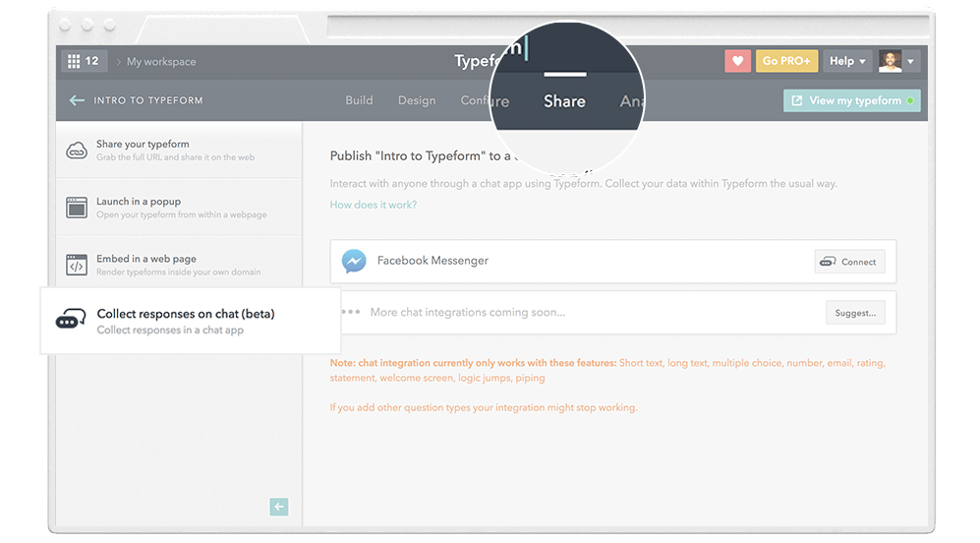The image size is (980, 543).
Task: Open the Configure tab
Action: [x=485, y=100]
